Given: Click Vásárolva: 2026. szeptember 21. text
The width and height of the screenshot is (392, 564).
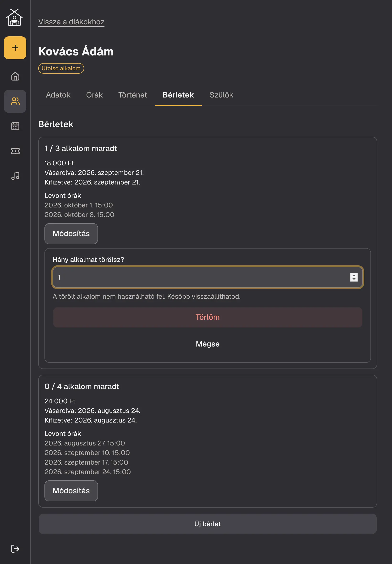Looking at the screenshot, I should pyautogui.click(x=94, y=173).
